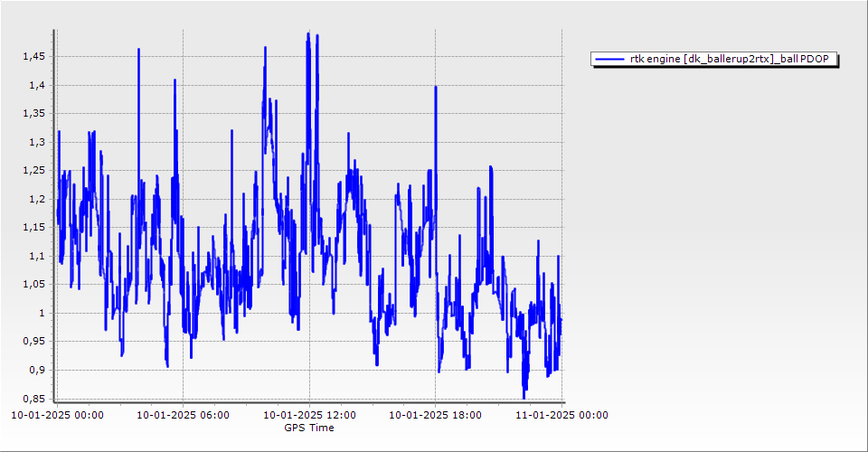Click the 1,4 y-axis tick label

point(35,85)
